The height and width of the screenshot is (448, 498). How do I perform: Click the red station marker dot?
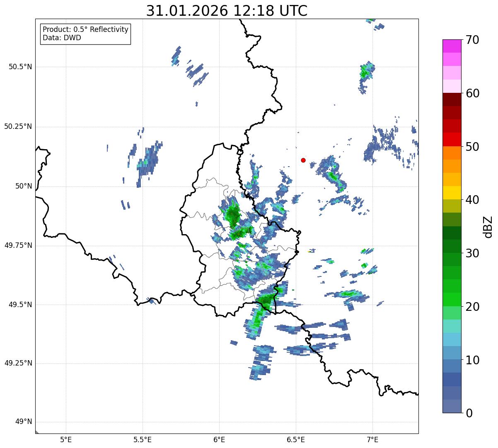(303, 160)
